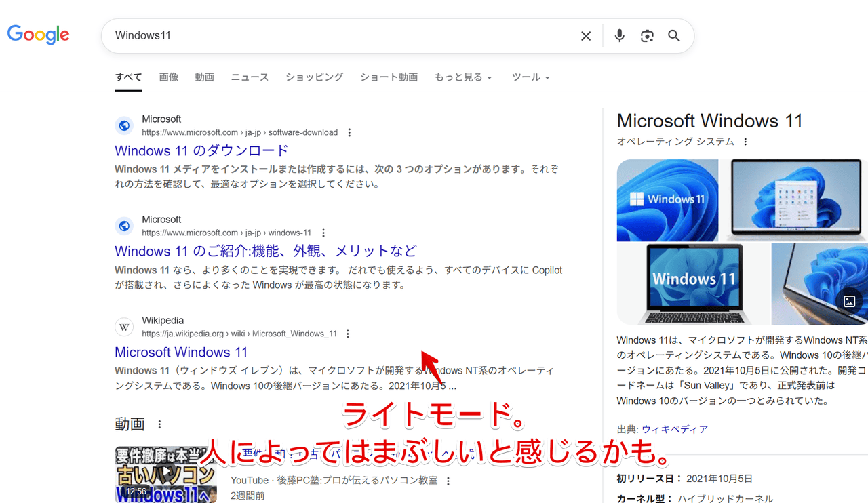Open options next to オペレーティング システム
Viewport: 868px width, 503px height.
(745, 142)
